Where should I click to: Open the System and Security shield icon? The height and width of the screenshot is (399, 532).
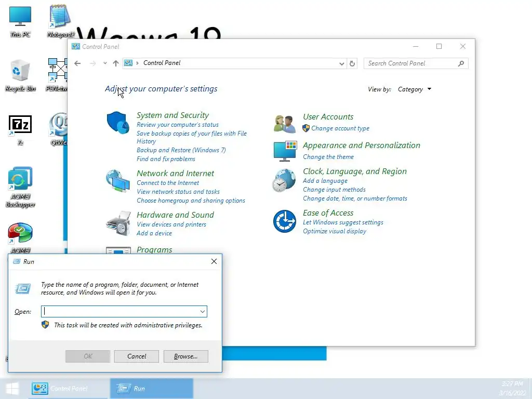point(118,123)
